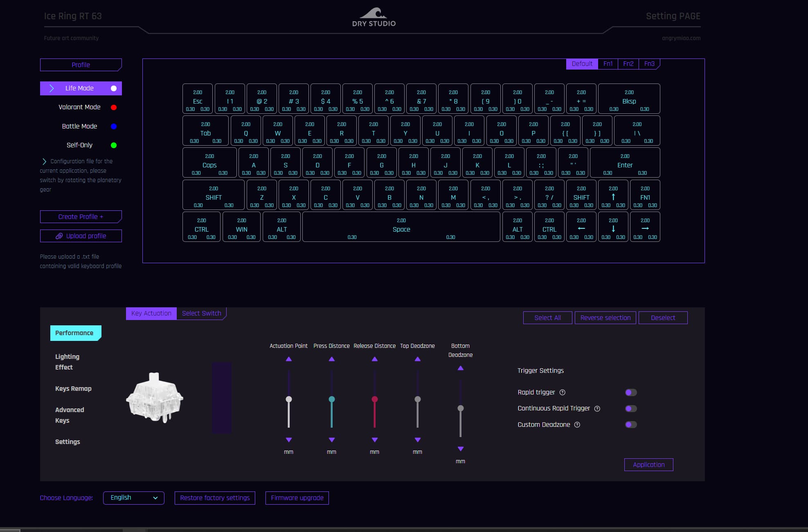Expand the configuration file hint chevron
This screenshot has width=808, height=532.
[44, 162]
